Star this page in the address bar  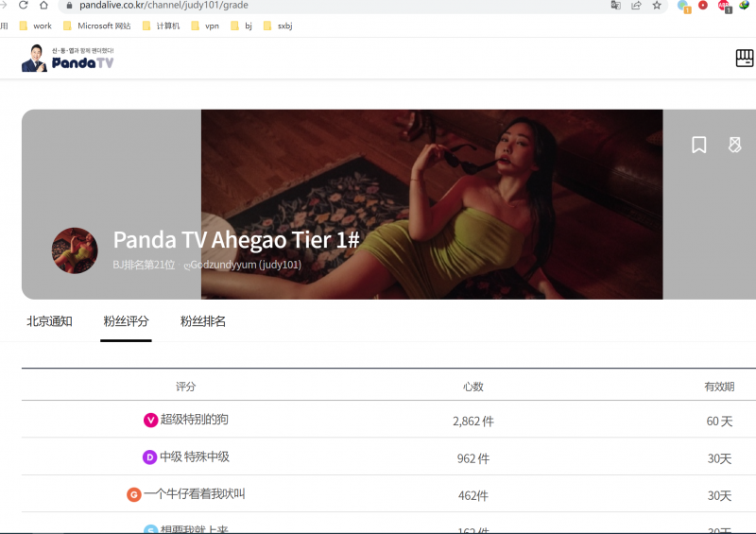657,5
